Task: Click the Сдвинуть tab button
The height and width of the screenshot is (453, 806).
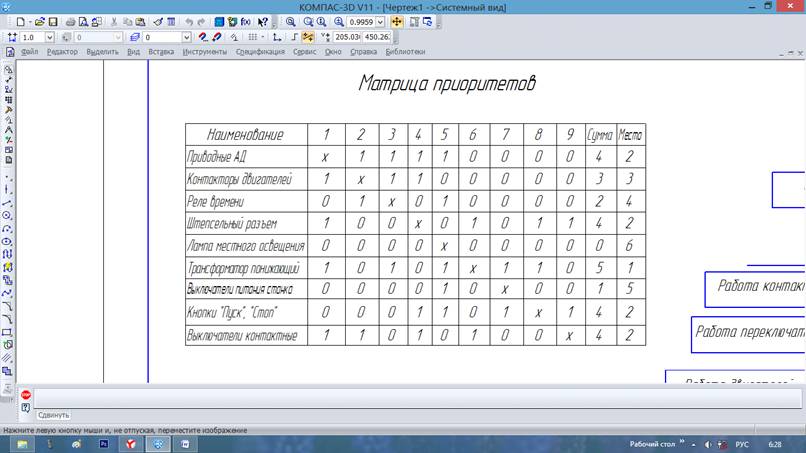Action: coord(53,414)
